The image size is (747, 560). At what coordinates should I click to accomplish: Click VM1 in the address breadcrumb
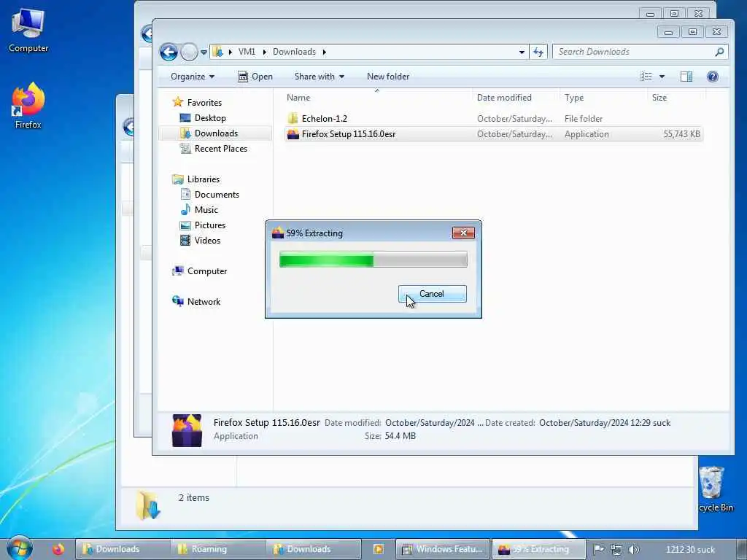[247, 52]
